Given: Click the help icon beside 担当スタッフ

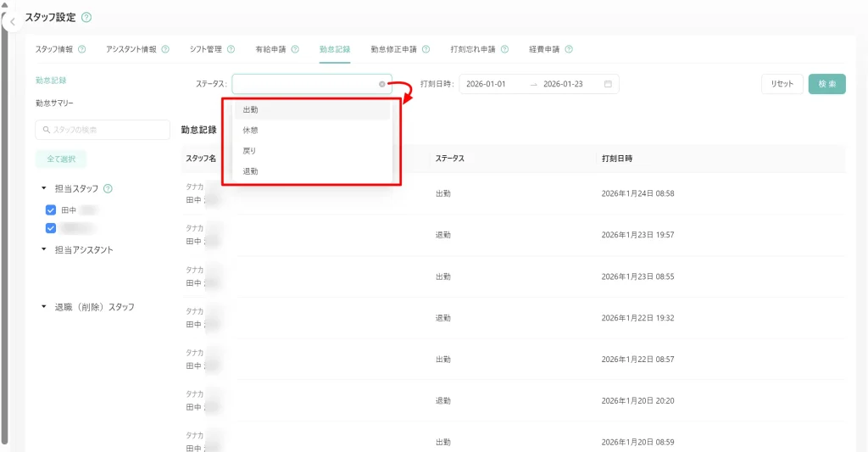Looking at the screenshot, I should point(108,189).
